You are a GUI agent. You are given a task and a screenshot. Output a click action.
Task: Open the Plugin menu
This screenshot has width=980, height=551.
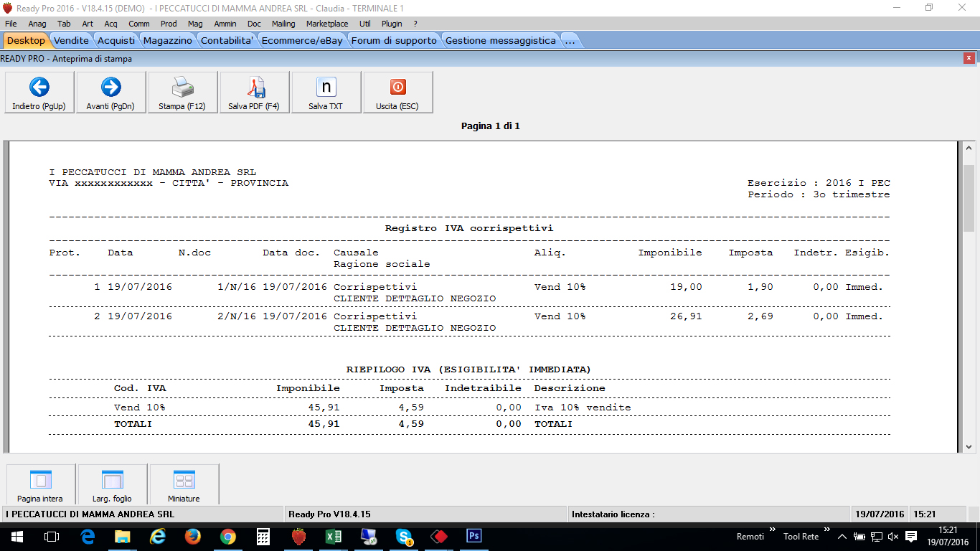[392, 24]
